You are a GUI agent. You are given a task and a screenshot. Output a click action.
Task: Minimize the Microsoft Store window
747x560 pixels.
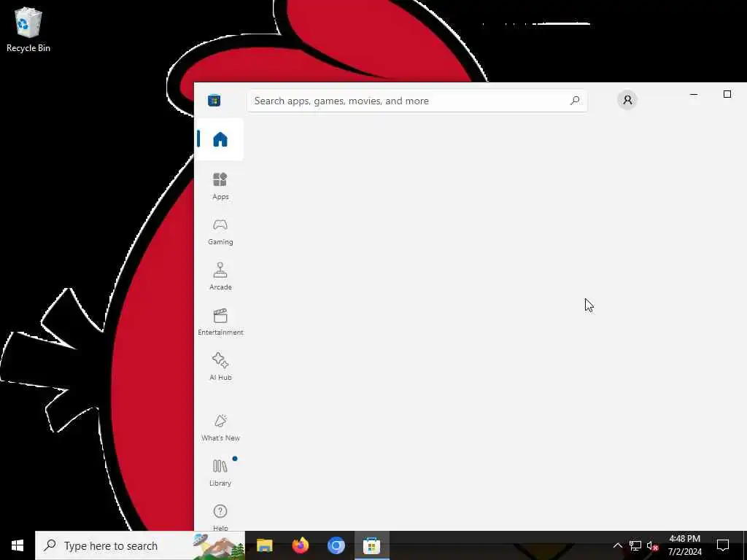(x=694, y=94)
